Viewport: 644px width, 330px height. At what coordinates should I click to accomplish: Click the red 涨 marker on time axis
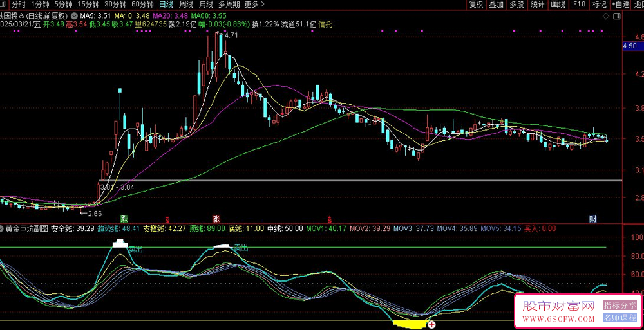tap(216, 218)
